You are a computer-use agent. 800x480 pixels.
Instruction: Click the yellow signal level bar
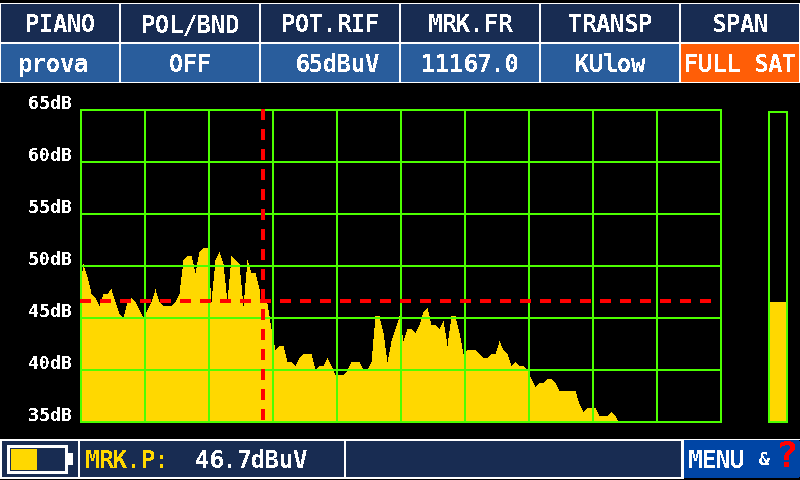778,362
